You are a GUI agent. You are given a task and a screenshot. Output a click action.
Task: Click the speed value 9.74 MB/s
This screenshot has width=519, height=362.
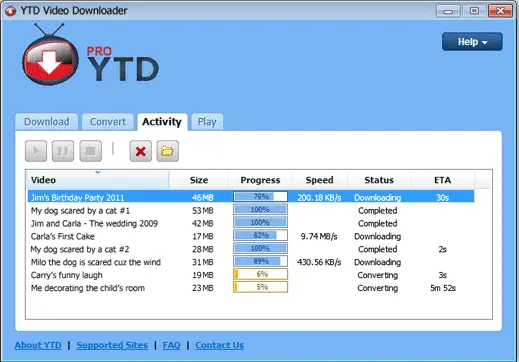[x=319, y=236]
